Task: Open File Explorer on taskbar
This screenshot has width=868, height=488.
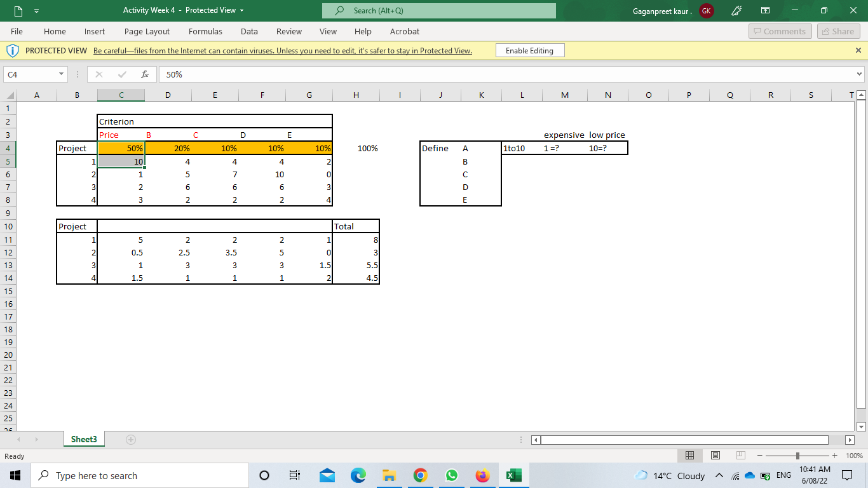Action: 389,475
